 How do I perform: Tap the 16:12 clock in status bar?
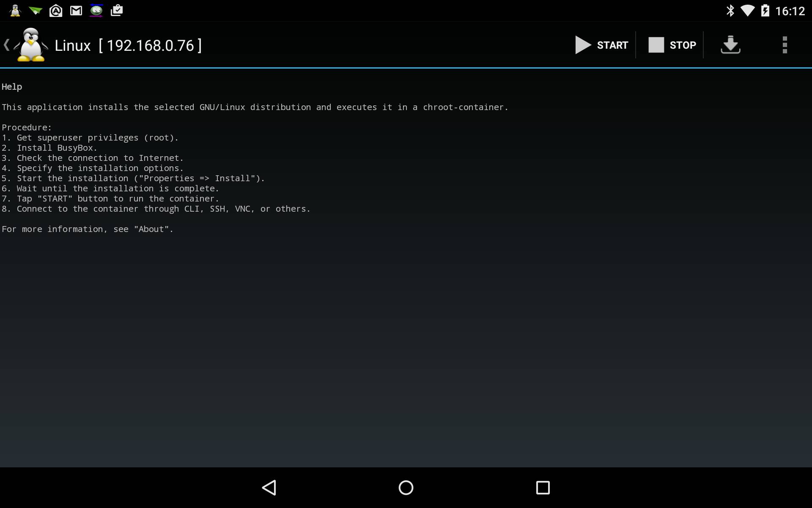[790, 11]
